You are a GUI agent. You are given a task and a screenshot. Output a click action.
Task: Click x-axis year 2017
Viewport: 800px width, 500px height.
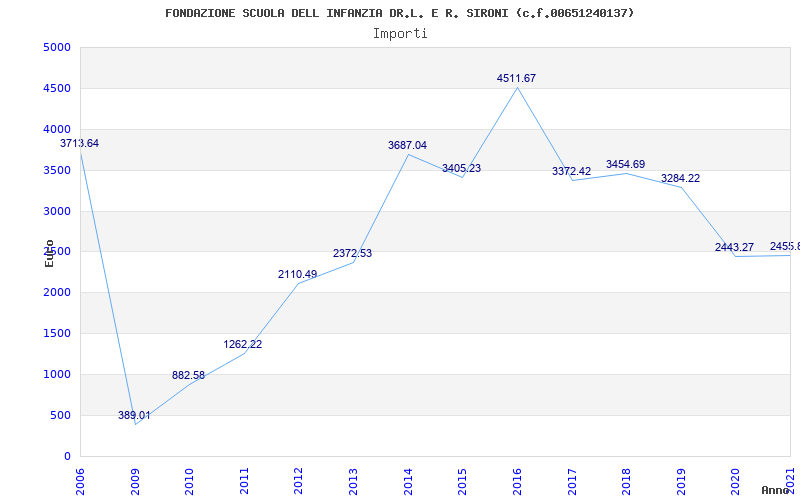tap(571, 482)
